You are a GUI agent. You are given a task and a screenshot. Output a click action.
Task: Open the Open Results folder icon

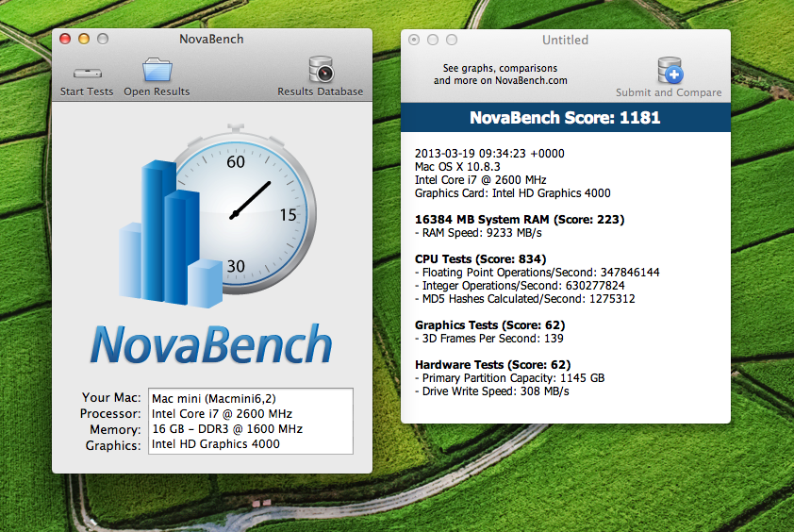157,70
